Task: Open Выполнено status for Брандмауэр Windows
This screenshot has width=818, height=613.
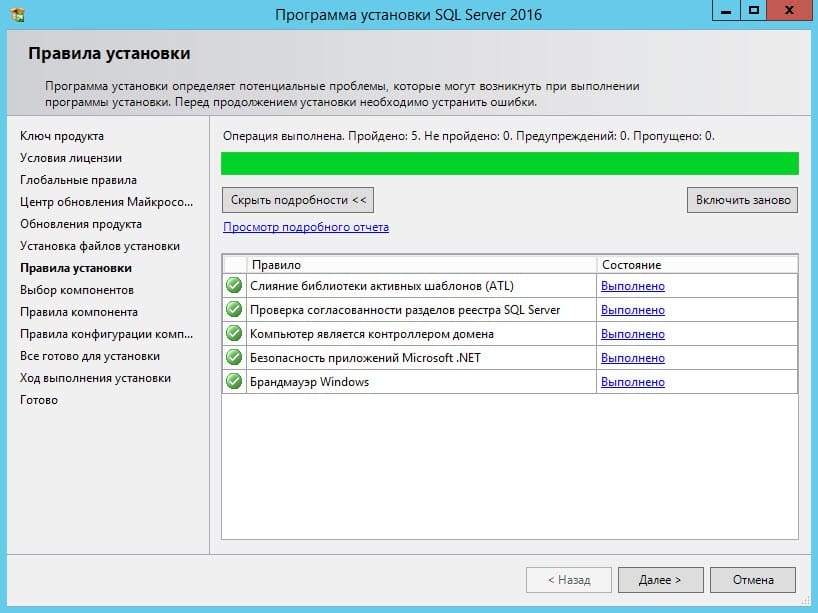Action: [632, 382]
